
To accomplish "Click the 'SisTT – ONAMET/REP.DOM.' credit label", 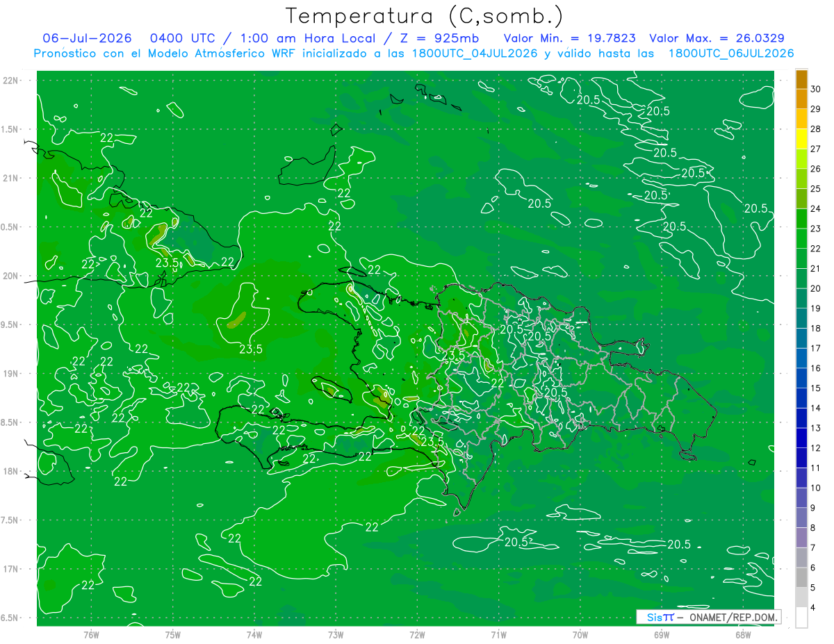I will tap(709, 617).
